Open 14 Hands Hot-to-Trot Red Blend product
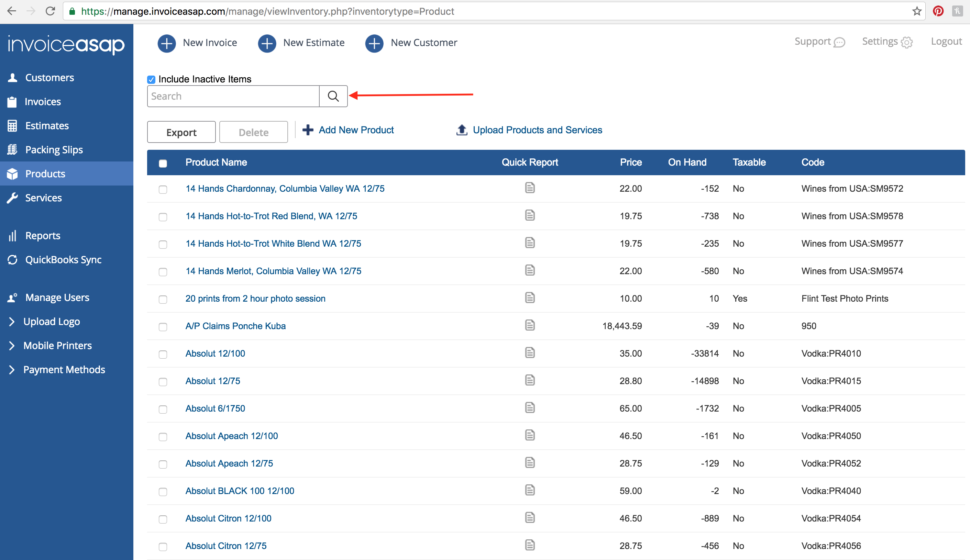 tap(271, 216)
